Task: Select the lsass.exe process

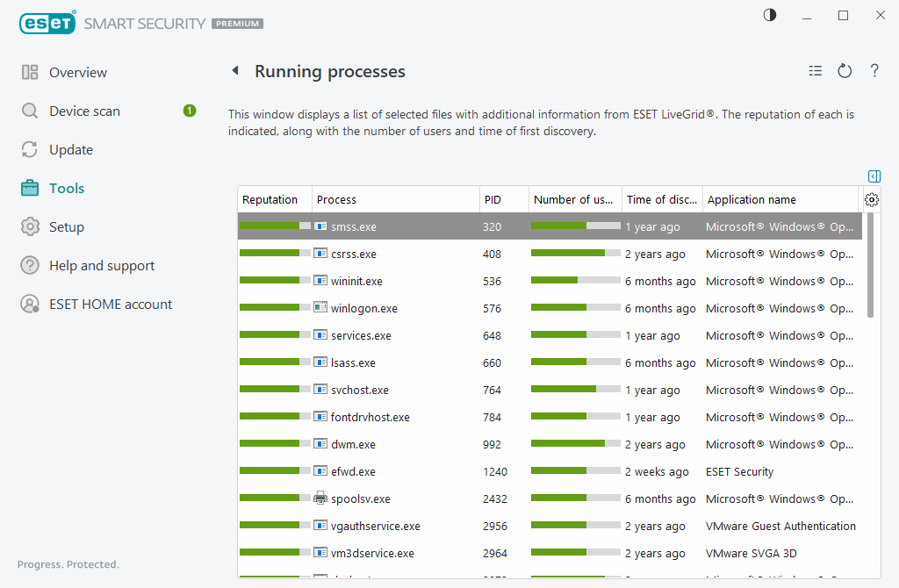Action: tap(550, 362)
